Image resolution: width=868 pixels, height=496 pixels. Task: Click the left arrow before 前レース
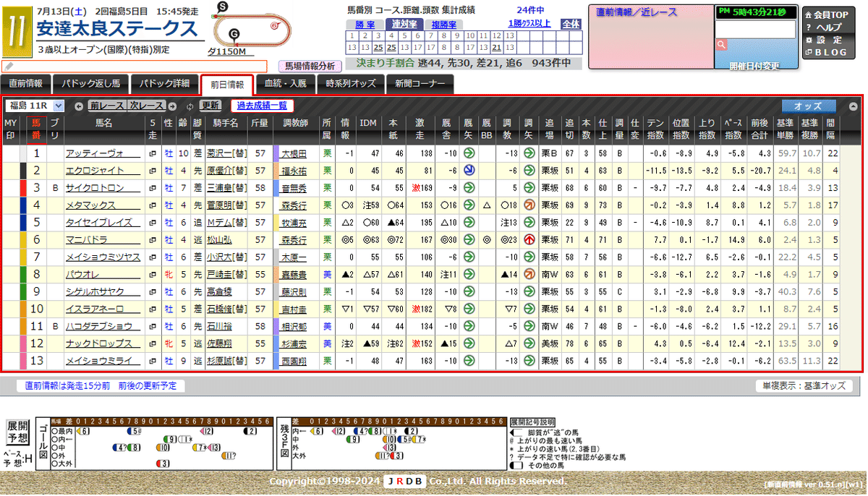click(80, 104)
